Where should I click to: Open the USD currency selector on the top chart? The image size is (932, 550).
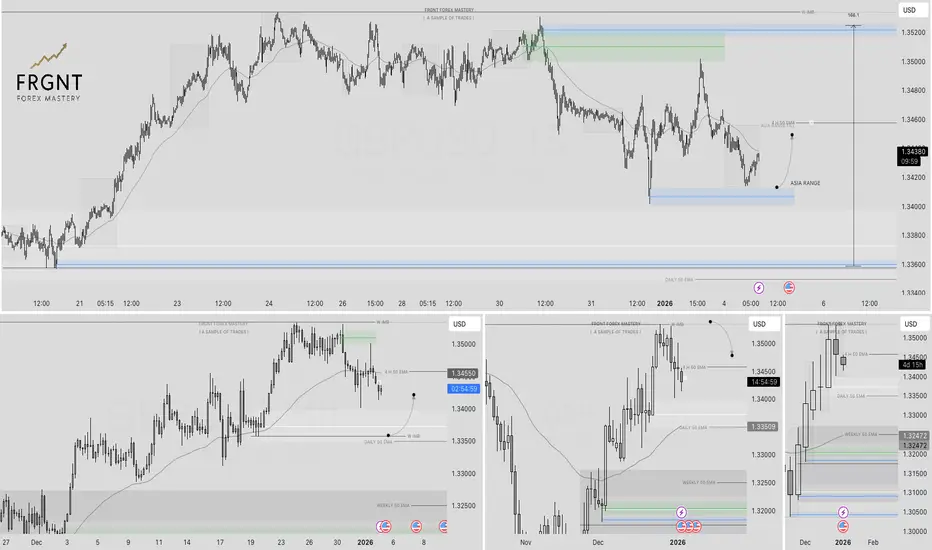point(912,10)
